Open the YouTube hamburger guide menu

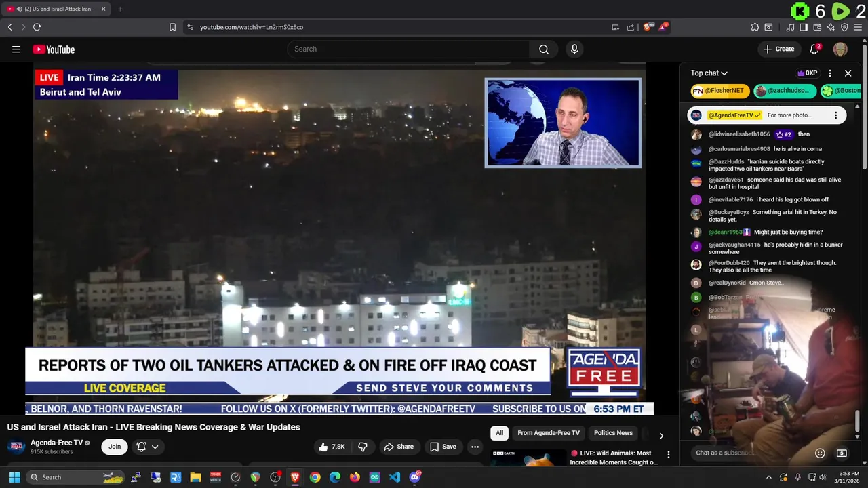[16, 49]
